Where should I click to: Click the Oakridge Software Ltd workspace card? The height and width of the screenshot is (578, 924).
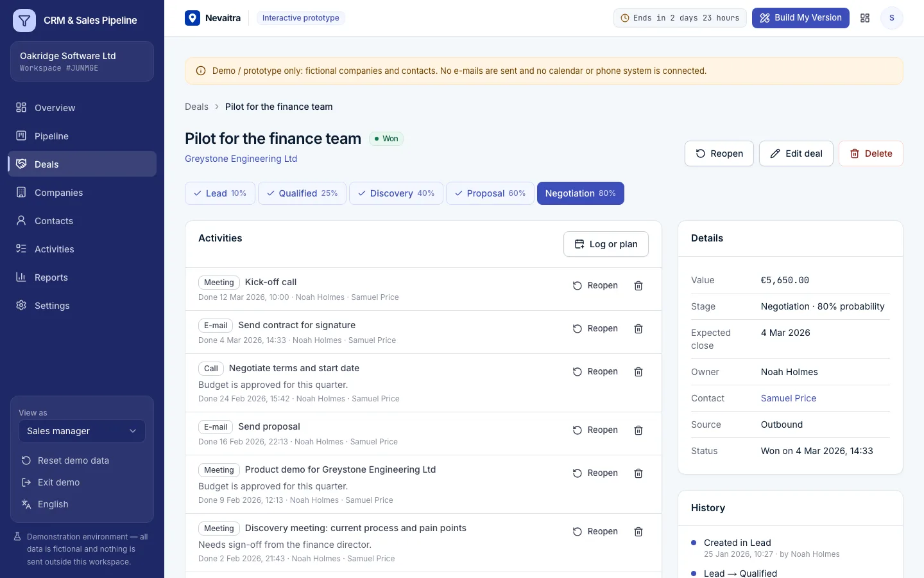82,61
